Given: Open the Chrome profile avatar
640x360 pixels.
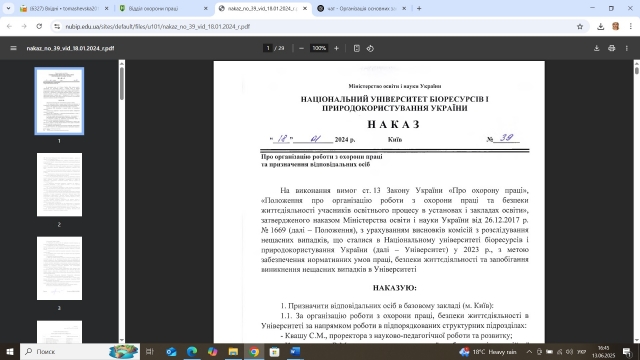Looking at the screenshot, I should [x=616, y=27].
